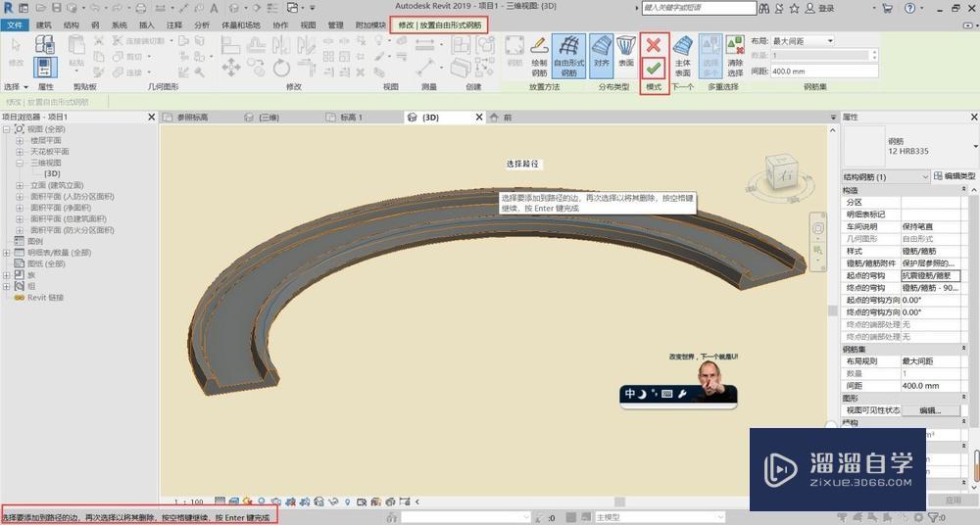Click the search keyword input box
This screenshot has width=980, height=525.
click(x=699, y=8)
